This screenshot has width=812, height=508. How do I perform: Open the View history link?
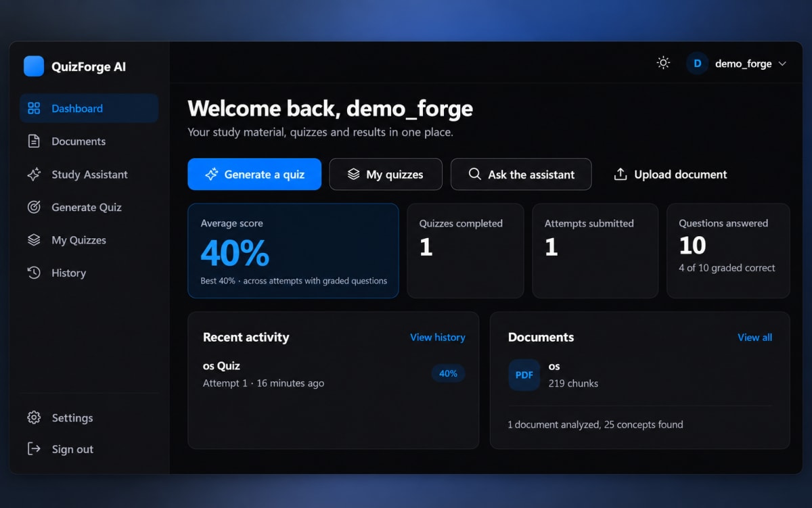tap(438, 337)
